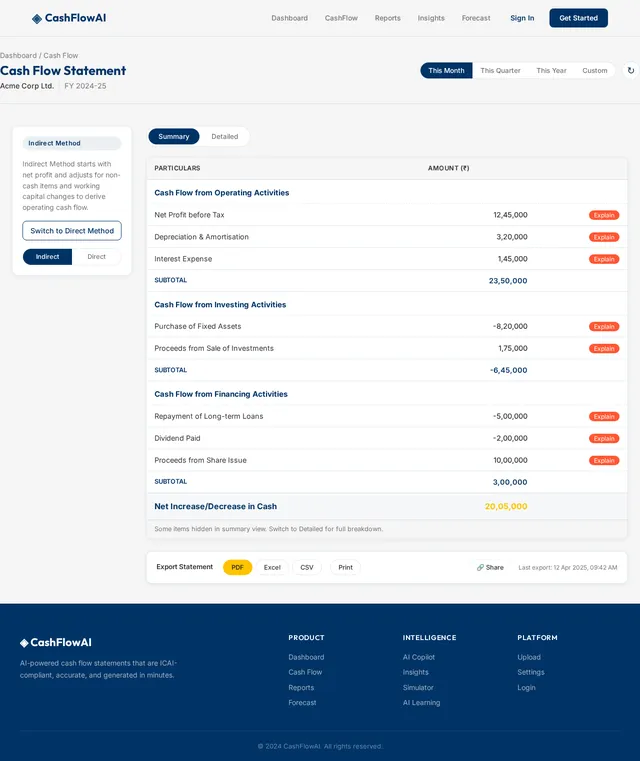Viewport: 640px width, 761px height.
Task: Click Cash Flow from Investing Activities heading
Action: pyautogui.click(x=220, y=305)
